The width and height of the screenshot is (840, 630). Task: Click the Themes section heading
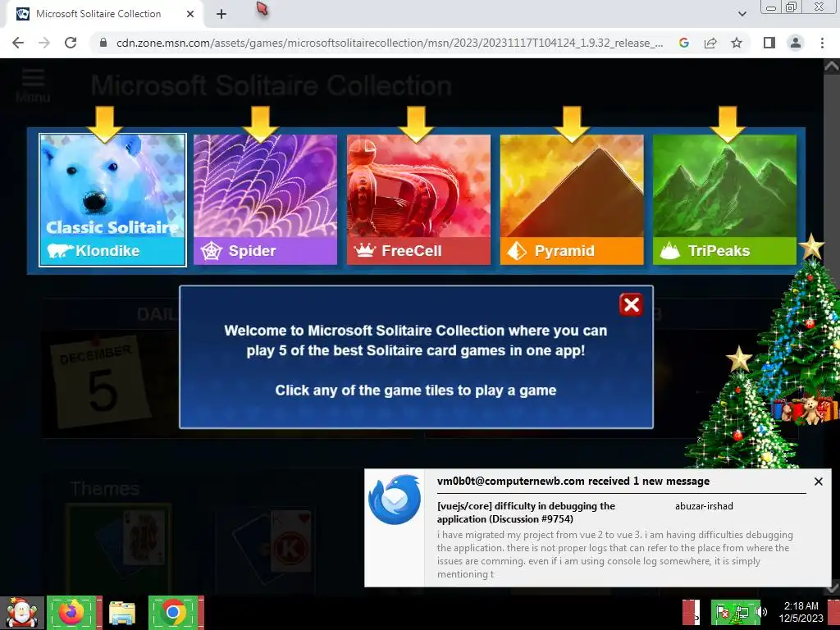[x=105, y=489]
